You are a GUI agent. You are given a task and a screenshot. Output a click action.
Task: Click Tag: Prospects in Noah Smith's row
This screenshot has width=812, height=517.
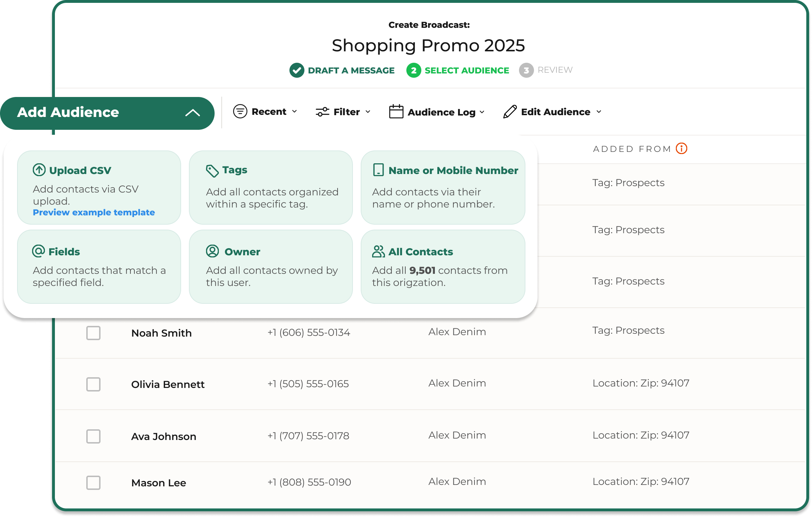click(628, 331)
